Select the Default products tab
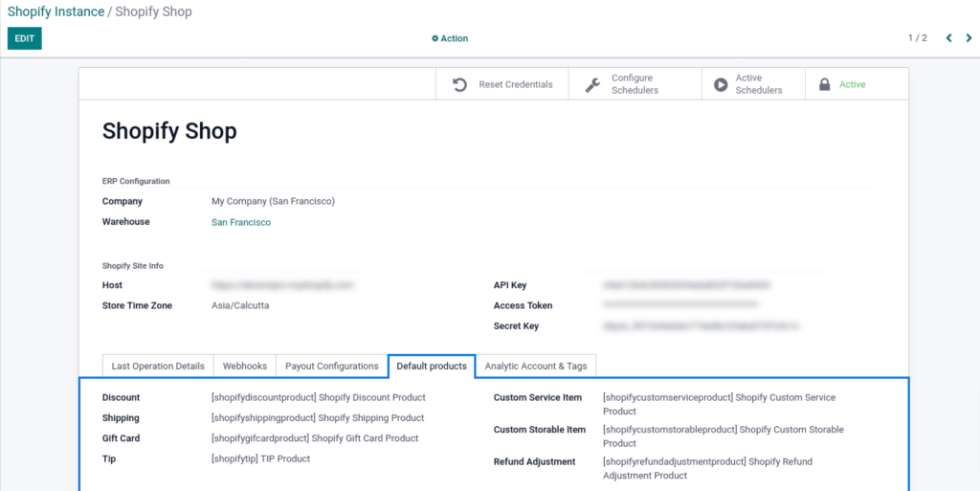 pyautogui.click(x=432, y=366)
